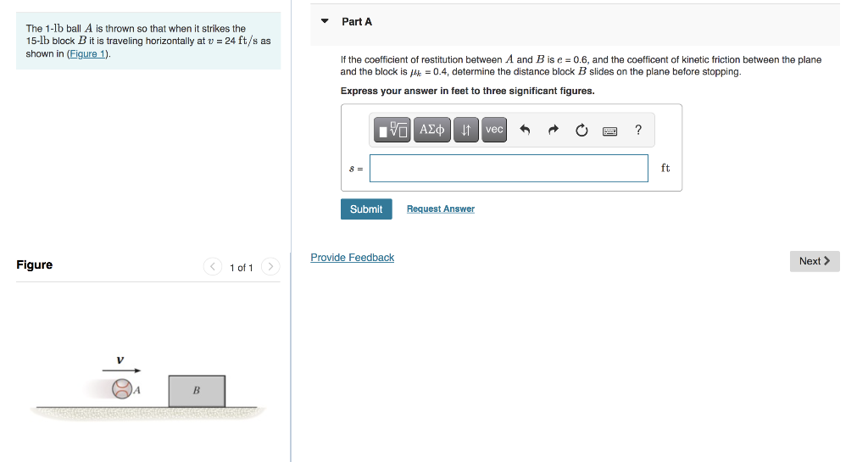Select the vec vector notation tool
The width and height of the screenshot is (868, 462).
coord(494,130)
